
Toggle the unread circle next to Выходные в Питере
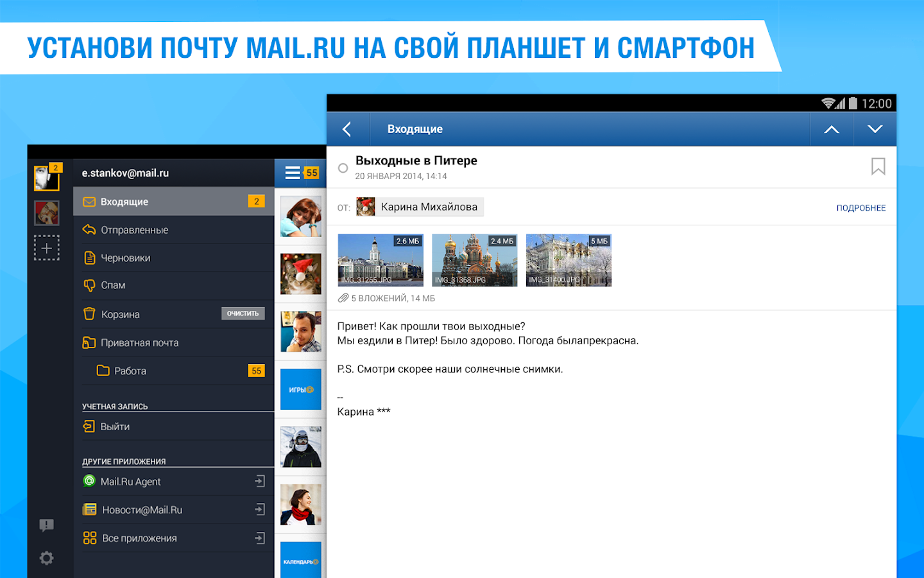(343, 168)
